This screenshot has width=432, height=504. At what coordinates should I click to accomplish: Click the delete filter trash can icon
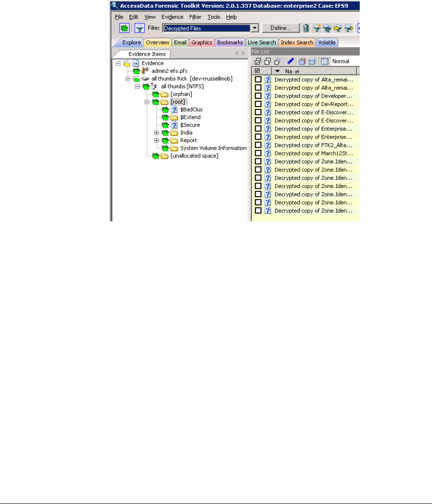tap(306, 28)
